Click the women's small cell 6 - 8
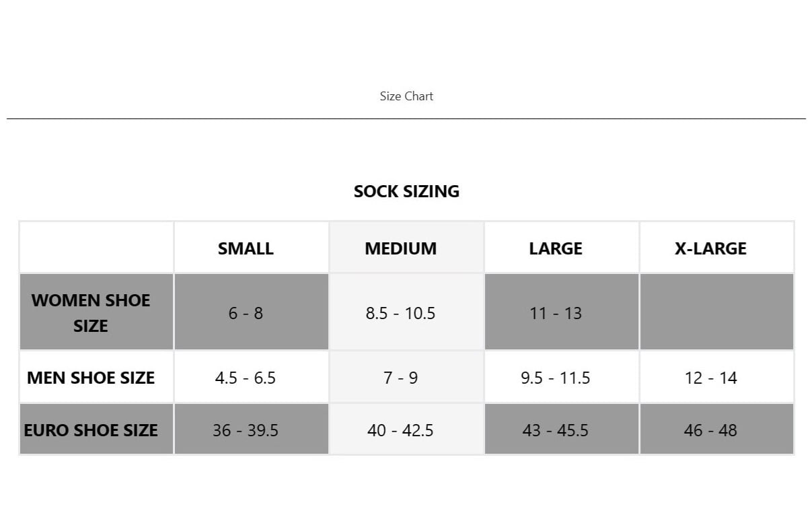Image resolution: width=812 pixels, height=515 pixels. 246,313
